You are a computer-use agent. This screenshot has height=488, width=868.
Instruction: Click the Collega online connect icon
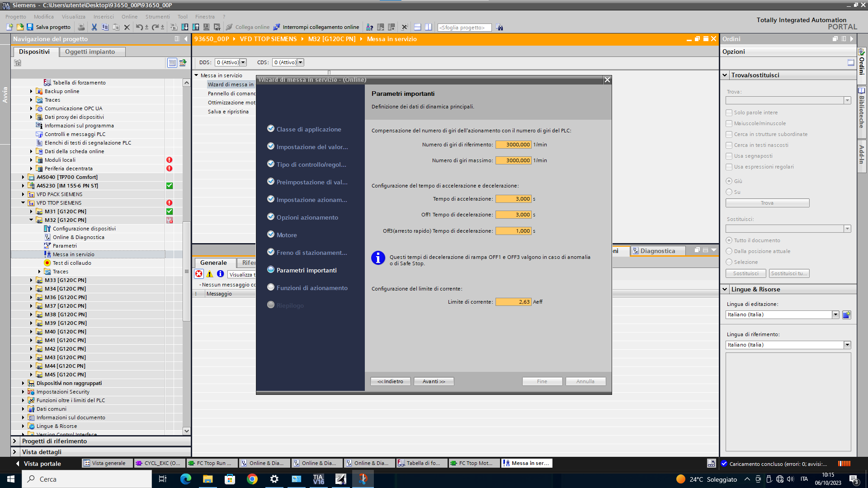coord(229,27)
